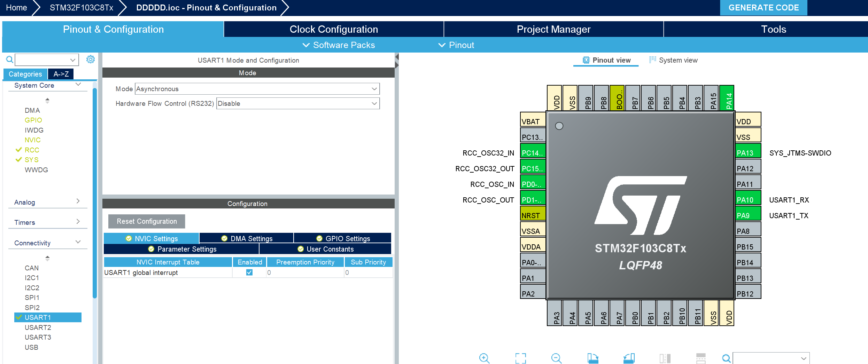Click the pin search magnifier icon

coord(726,358)
